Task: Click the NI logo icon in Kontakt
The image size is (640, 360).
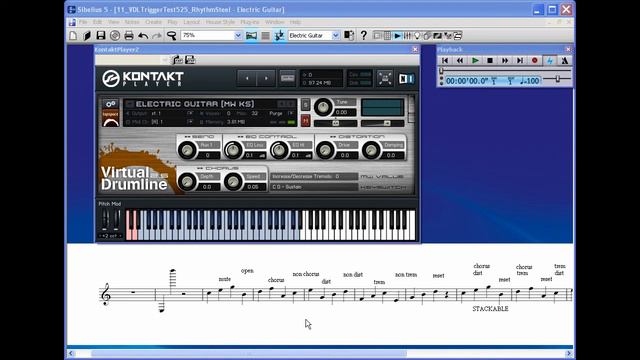Action: coord(406,79)
